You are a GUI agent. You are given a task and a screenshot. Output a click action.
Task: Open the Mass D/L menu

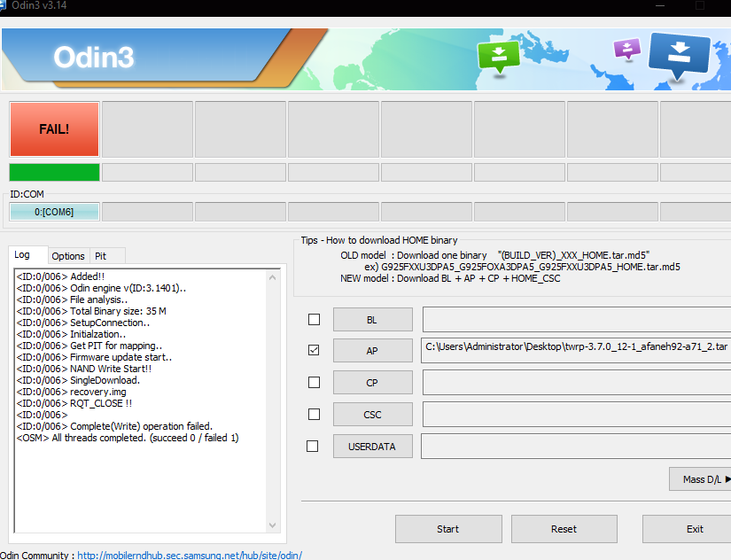702,479
